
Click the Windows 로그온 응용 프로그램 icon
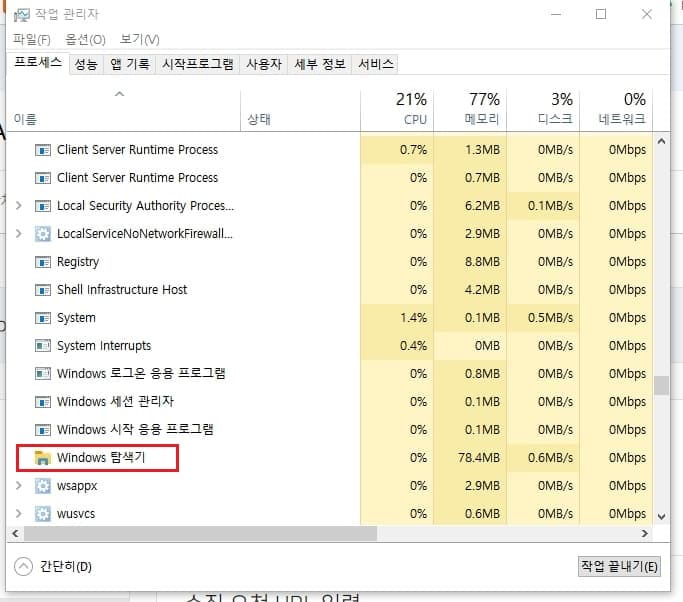coord(43,374)
